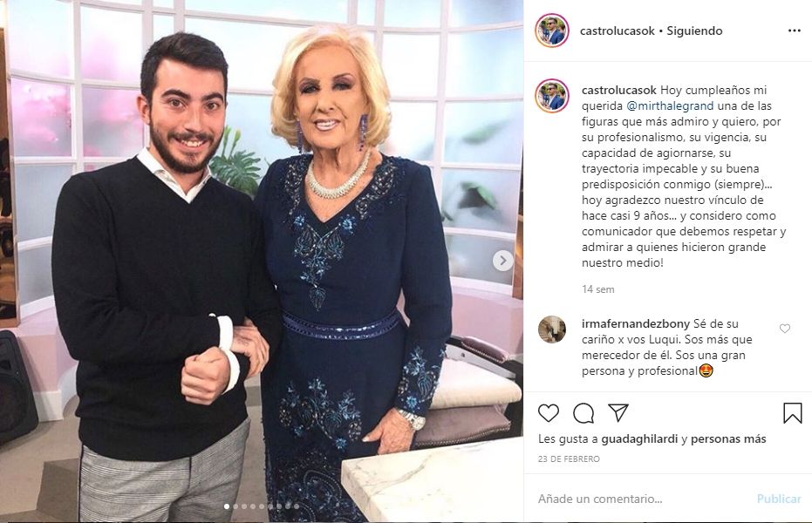Screen dimensions: 812x523
Task: Jump to the second carousel dot
Action: pos(235,506)
